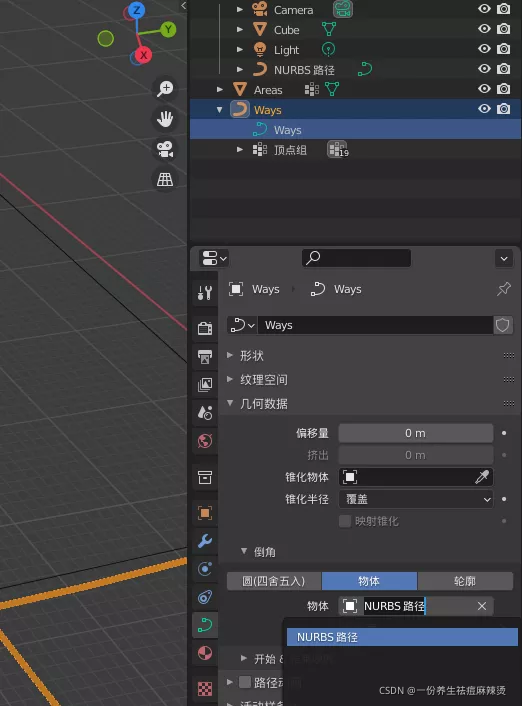Hide Light in viewport via eye icon
The width and height of the screenshot is (522, 706).
click(x=484, y=49)
